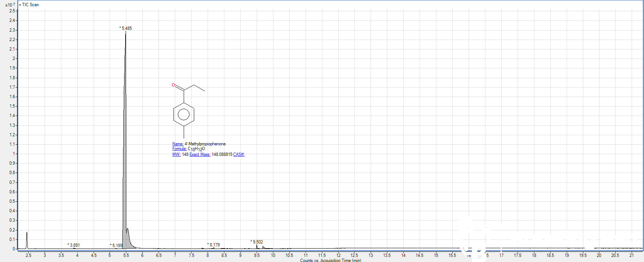Click the Counts vs. Acquisition Time axis title
This screenshot has height=262, width=644.
pos(330,260)
